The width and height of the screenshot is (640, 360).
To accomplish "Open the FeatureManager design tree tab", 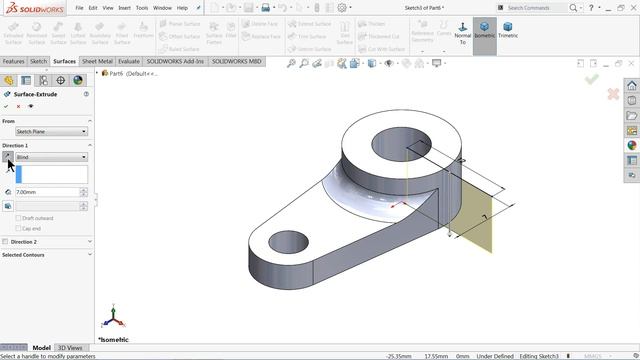I will click(9, 80).
